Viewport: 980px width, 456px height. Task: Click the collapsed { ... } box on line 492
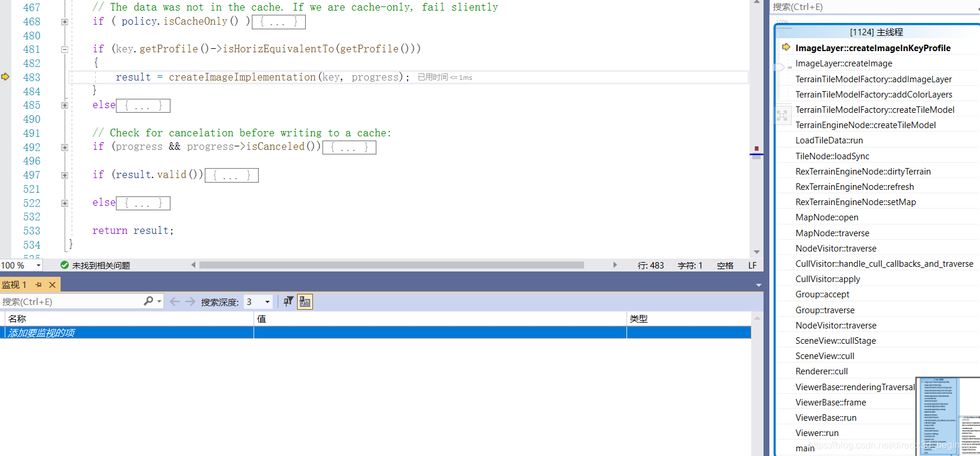coord(349,147)
